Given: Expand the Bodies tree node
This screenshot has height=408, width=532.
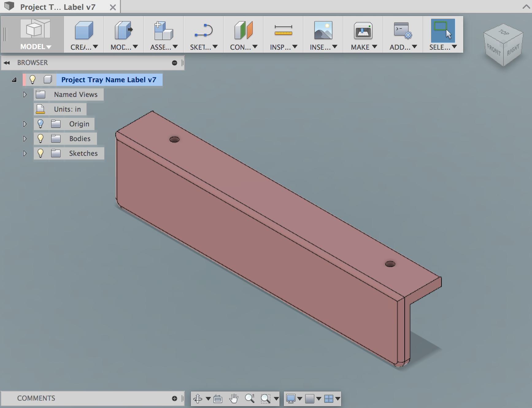Looking at the screenshot, I should coord(25,139).
